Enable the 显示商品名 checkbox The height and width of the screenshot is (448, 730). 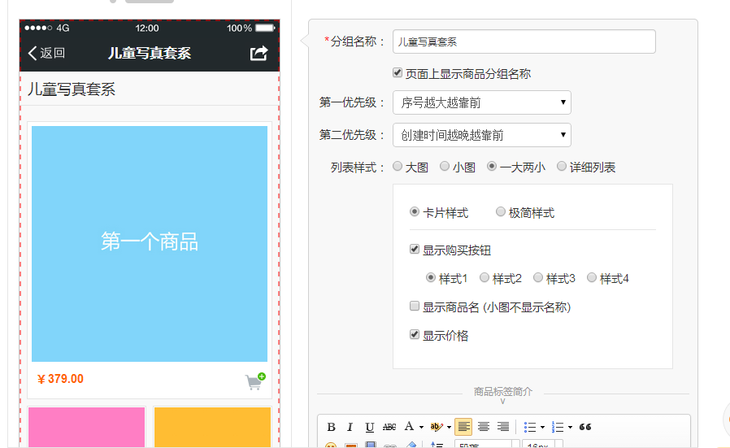(415, 307)
